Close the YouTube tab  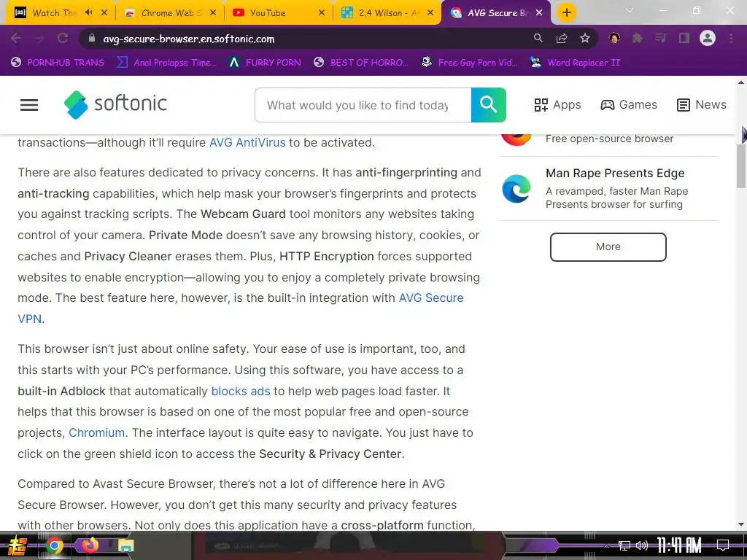click(x=322, y=13)
